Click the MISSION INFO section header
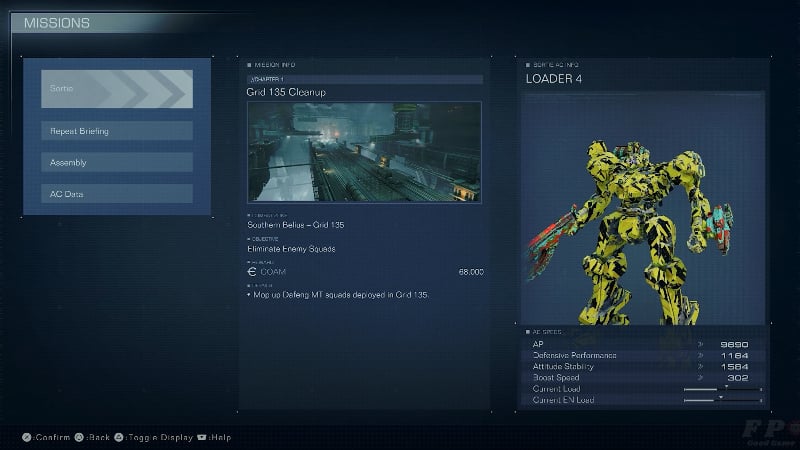This screenshot has width=800, height=450. [271, 65]
